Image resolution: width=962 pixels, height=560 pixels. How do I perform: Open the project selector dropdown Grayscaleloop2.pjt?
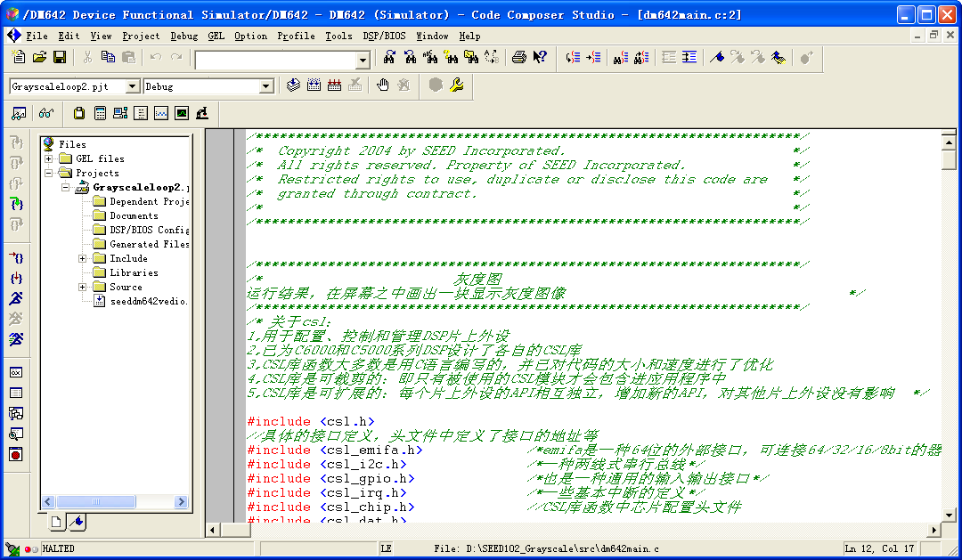click(x=133, y=86)
